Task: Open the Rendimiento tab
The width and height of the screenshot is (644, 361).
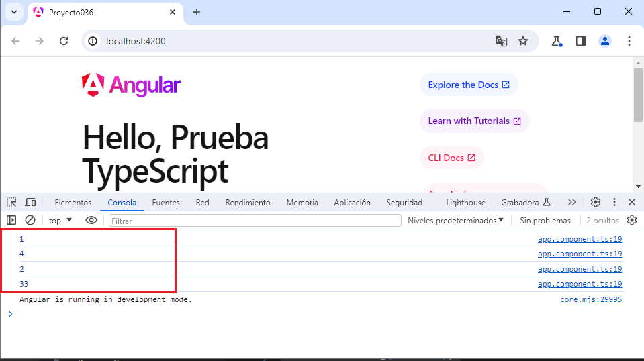Action: 248,203
